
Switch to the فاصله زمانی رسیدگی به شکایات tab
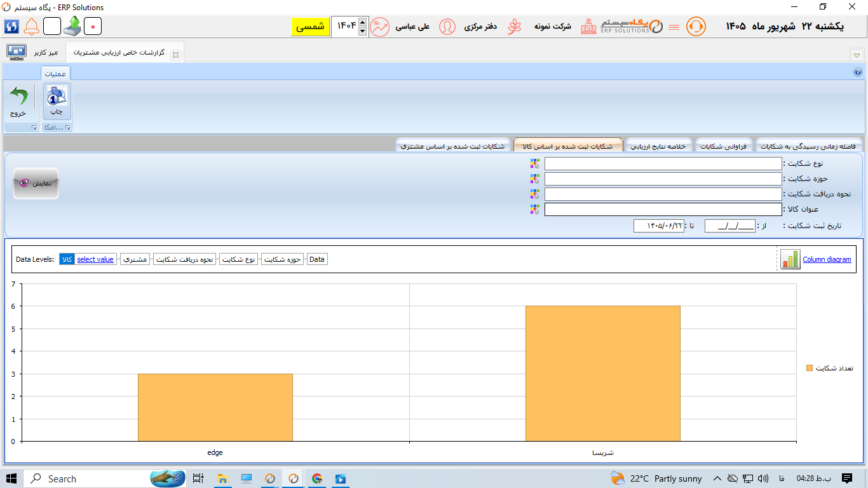coord(808,146)
